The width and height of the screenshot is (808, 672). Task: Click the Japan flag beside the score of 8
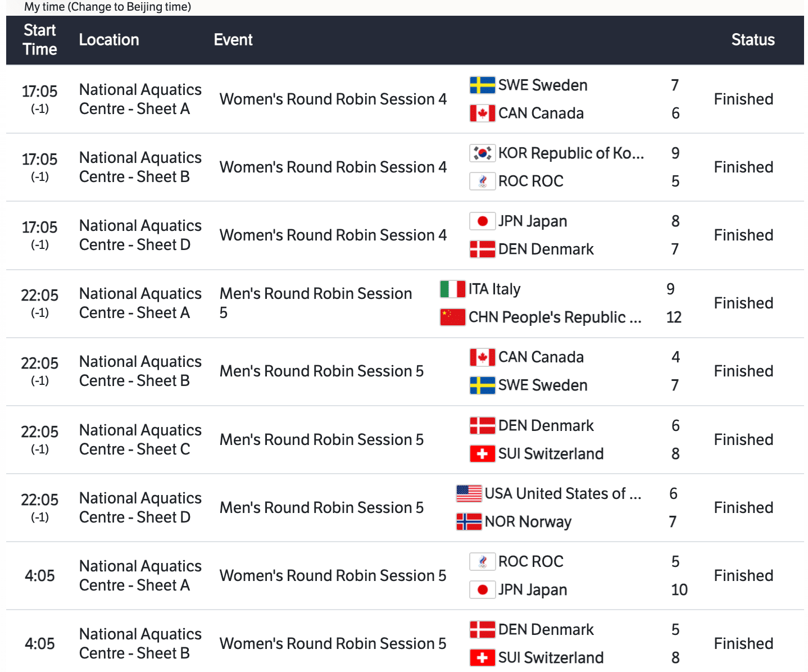(482, 221)
